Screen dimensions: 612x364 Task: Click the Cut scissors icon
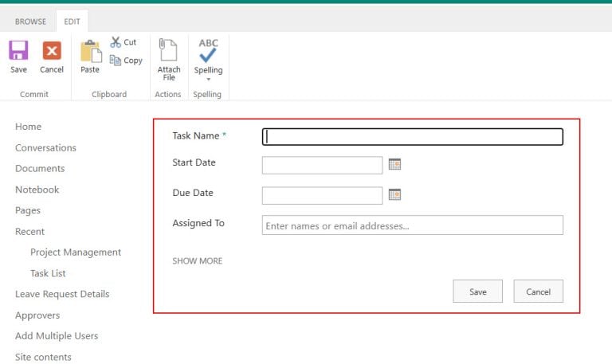(x=116, y=41)
